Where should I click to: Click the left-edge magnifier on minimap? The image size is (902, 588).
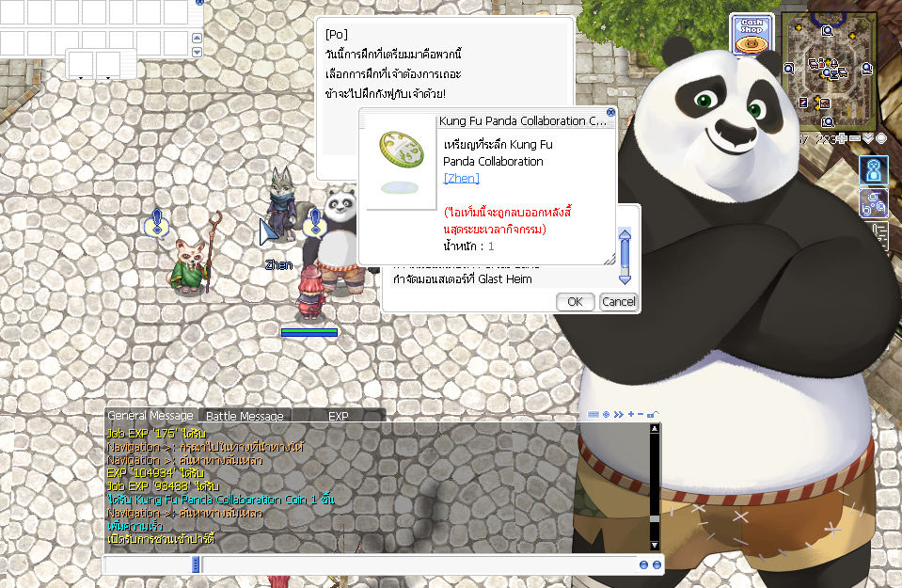790,69
